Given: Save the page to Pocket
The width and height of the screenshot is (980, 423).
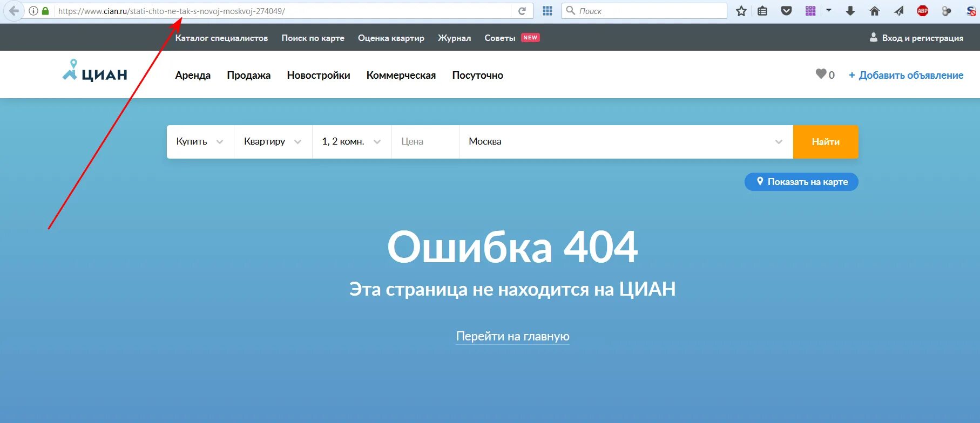Looking at the screenshot, I should (x=787, y=11).
